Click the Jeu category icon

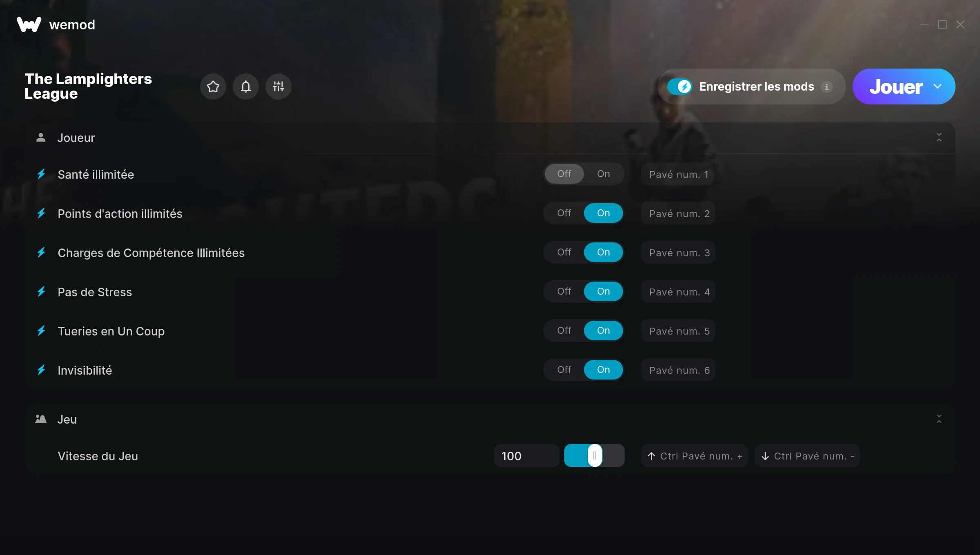point(41,419)
